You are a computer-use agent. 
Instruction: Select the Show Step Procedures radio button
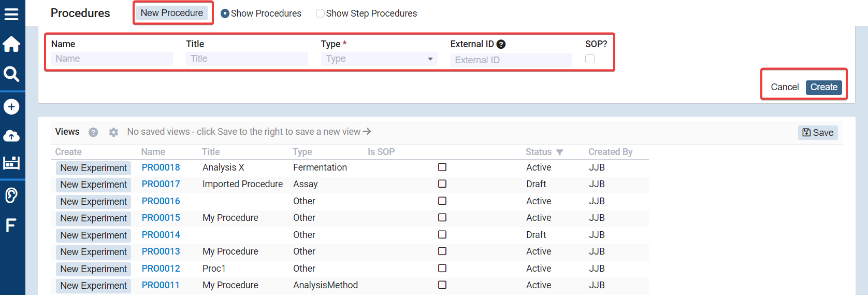click(x=320, y=13)
